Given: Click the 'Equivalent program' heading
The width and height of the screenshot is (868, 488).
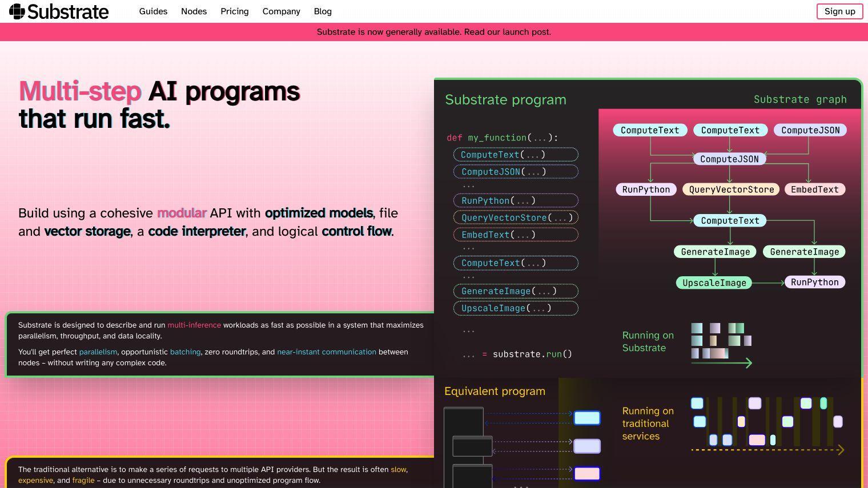Looking at the screenshot, I should 495,391.
